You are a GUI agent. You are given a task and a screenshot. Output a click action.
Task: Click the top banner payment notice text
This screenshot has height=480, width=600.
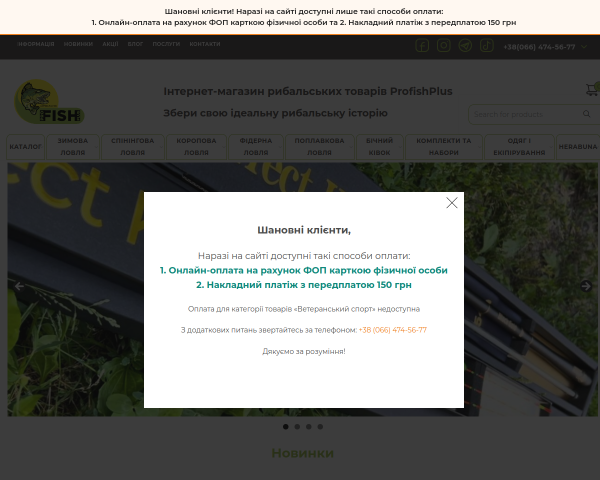click(x=304, y=17)
